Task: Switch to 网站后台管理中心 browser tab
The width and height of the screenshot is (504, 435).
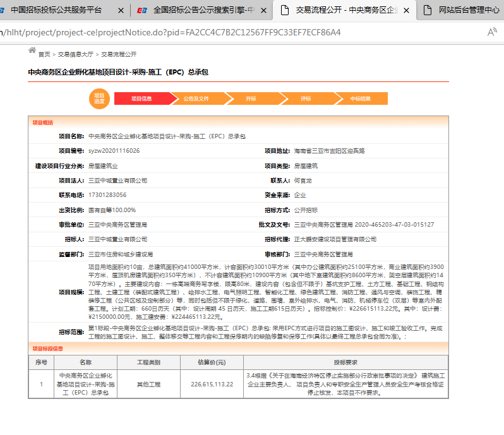Action: [x=469, y=10]
